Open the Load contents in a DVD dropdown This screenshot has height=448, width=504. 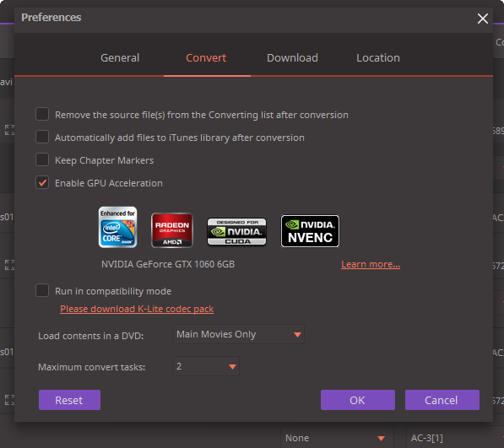tap(239, 334)
